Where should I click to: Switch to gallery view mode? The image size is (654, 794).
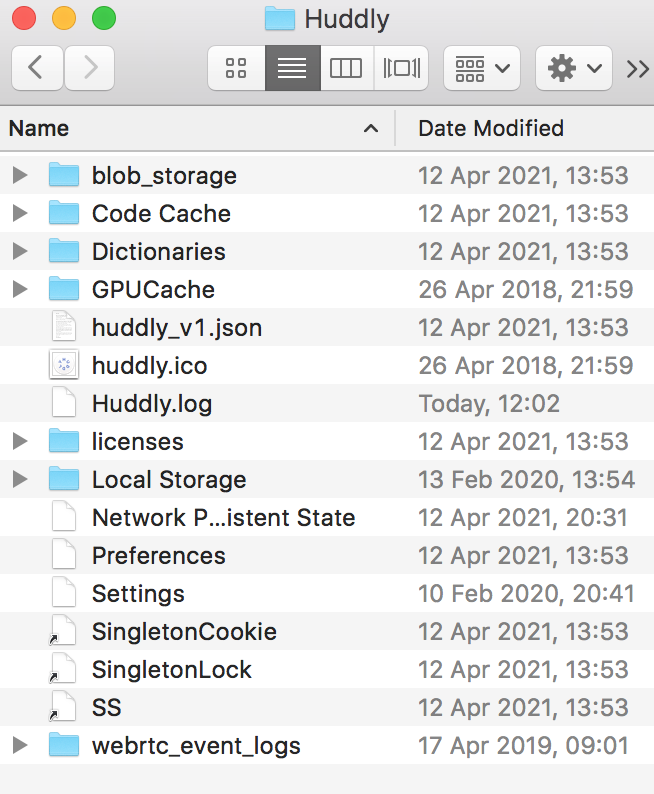click(401, 68)
